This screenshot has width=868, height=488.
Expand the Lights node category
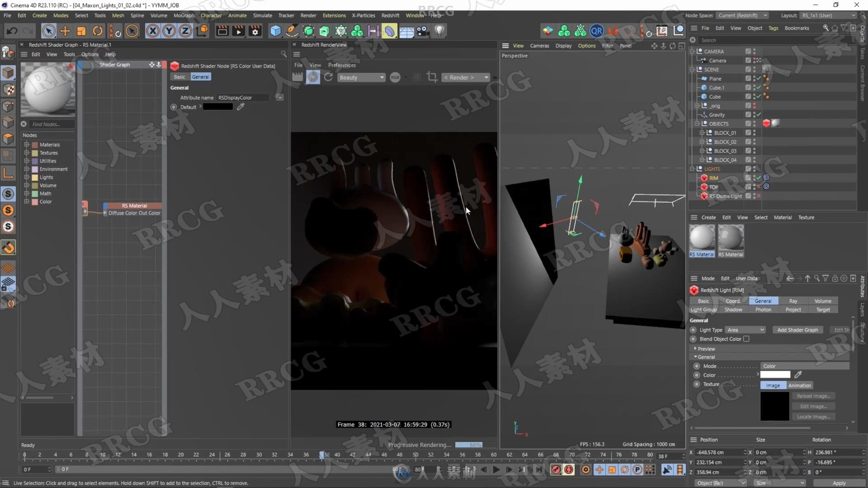point(27,177)
